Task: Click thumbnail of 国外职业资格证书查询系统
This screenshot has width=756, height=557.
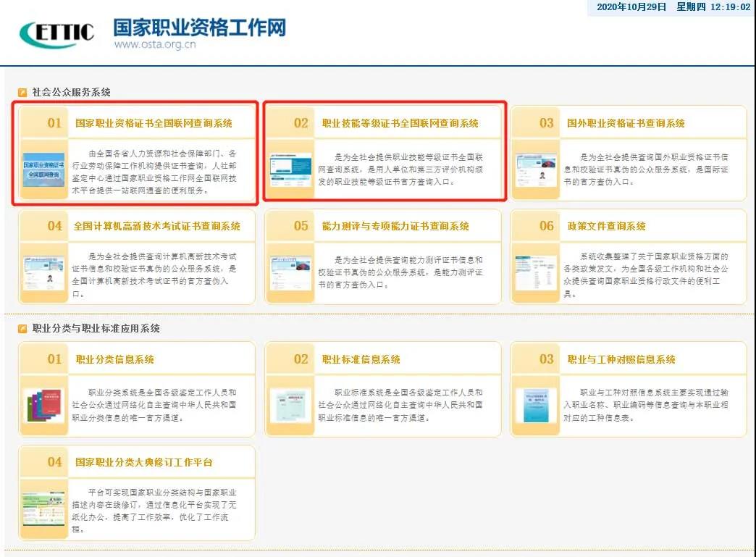Action: tap(536, 169)
